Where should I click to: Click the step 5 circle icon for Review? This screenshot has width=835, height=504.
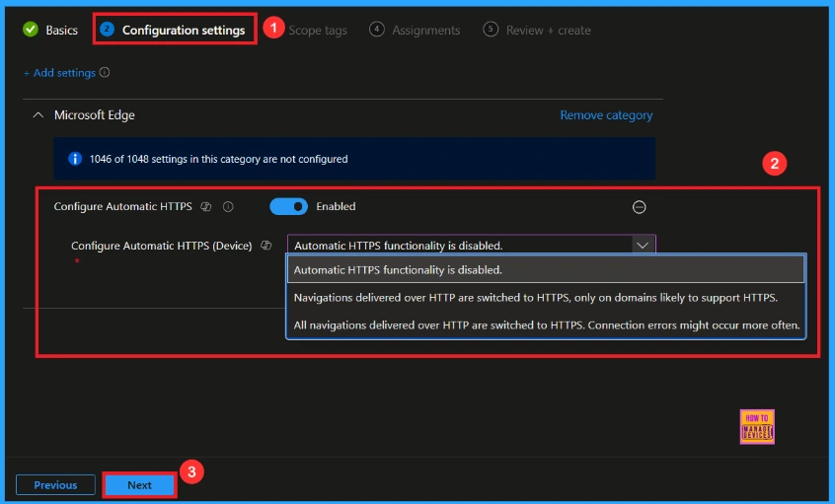[x=491, y=30]
